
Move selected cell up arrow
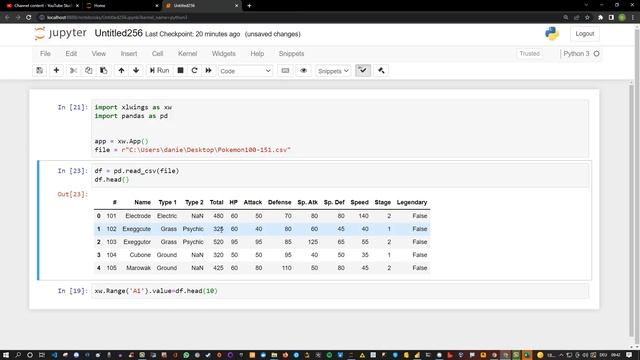(121, 71)
